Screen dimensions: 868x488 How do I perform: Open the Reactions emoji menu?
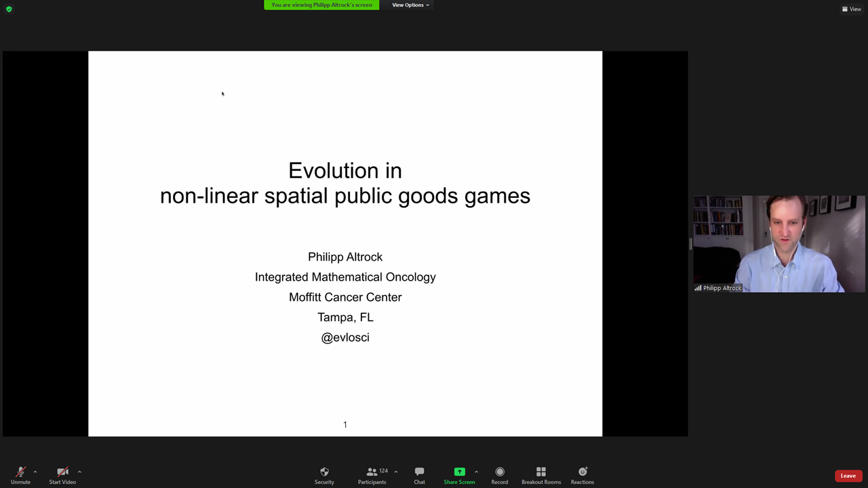(583, 474)
